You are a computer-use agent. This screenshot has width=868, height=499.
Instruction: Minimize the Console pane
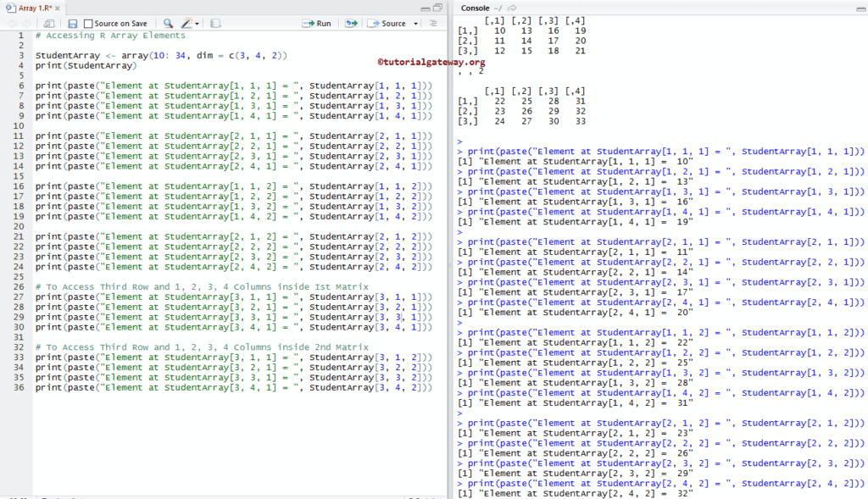click(x=861, y=8)
